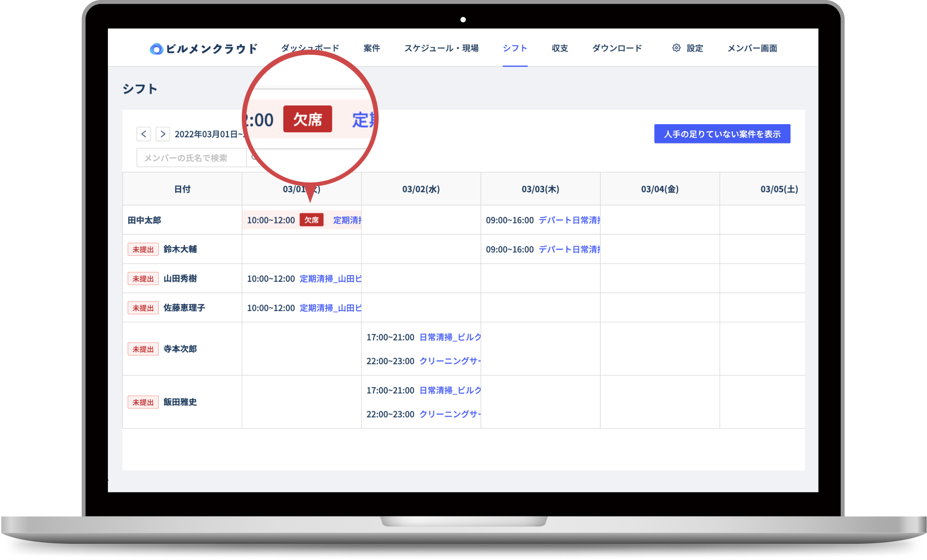Click the 03/03(木) column header
The width and height of the screenshot is (927, 560).
coord(540,189)
